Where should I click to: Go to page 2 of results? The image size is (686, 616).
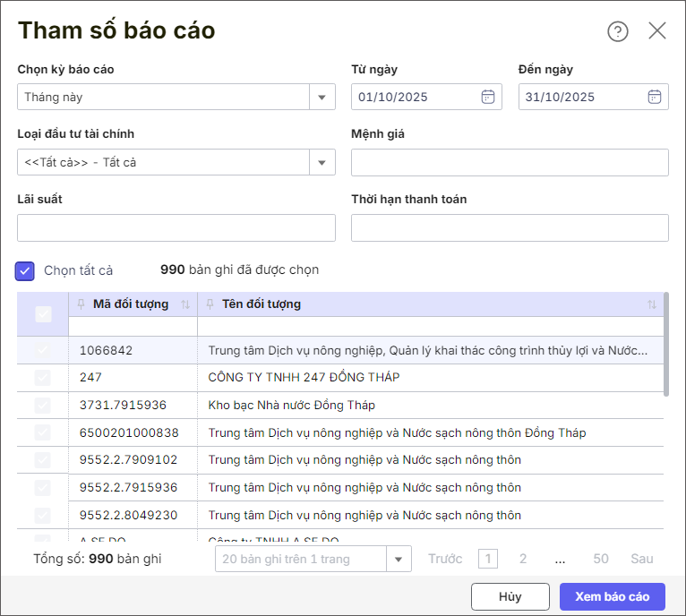(x=523, y=559)
